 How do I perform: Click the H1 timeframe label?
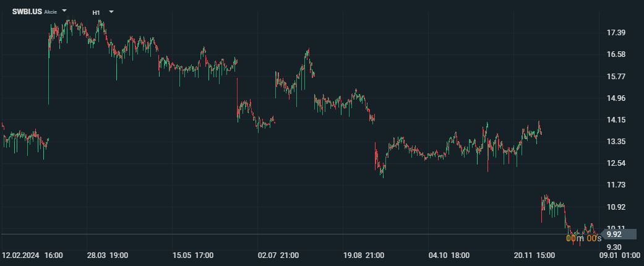[x=97, y=12]
